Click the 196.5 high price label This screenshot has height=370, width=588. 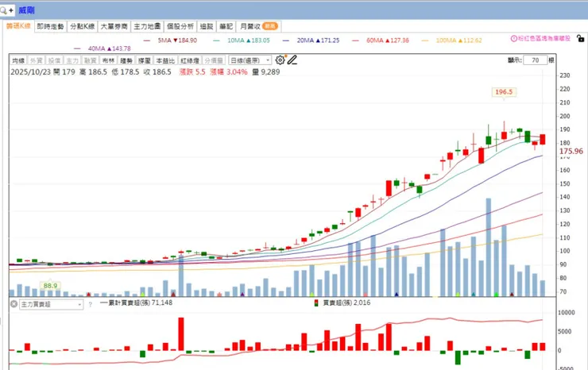point(504,92)
